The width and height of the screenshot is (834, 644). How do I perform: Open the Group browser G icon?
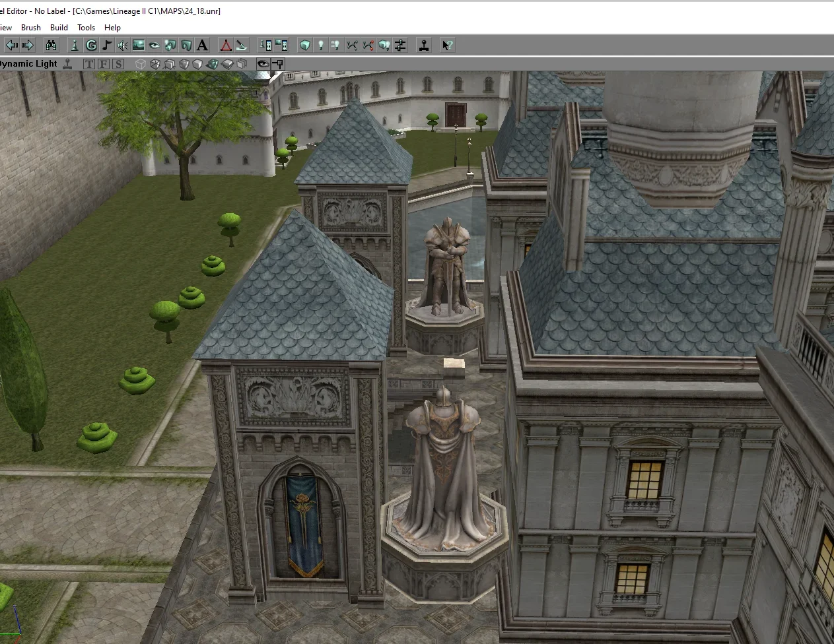coord(91,45)
